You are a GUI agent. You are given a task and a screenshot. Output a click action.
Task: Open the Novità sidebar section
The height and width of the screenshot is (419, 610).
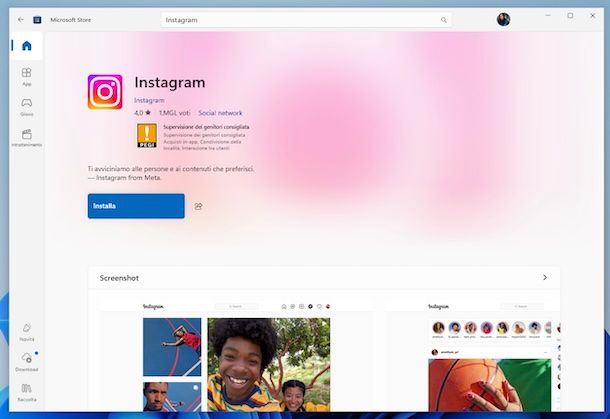26,332
